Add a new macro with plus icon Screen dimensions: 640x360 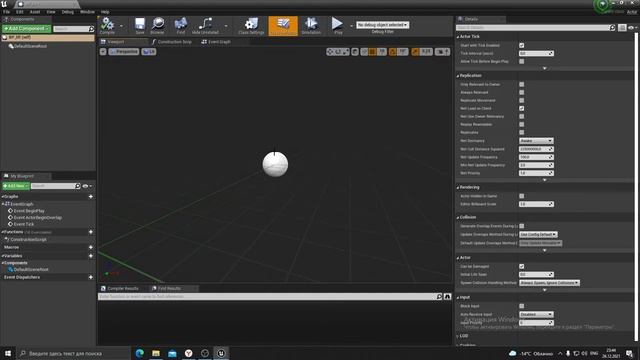click(91, 247)
